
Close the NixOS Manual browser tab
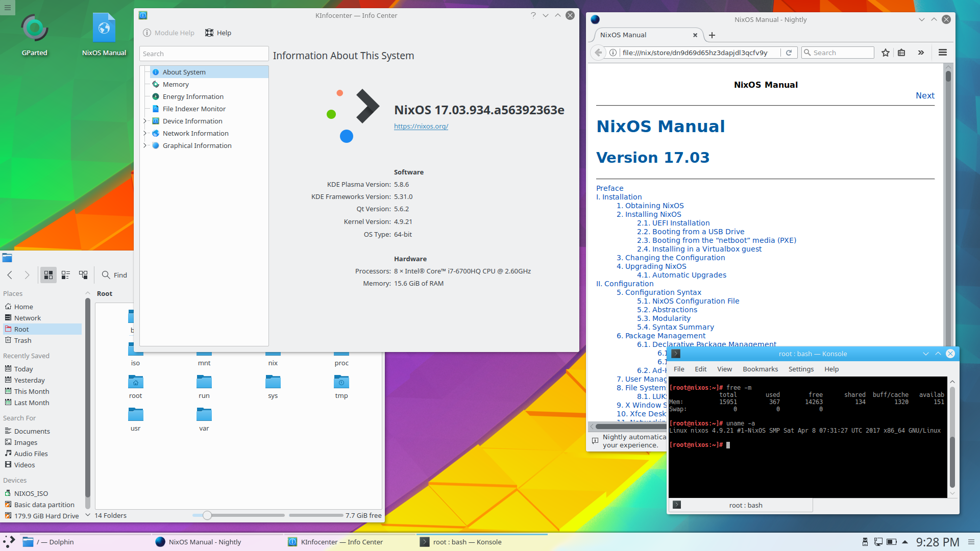pyautogui.click(x=695, y=35)
